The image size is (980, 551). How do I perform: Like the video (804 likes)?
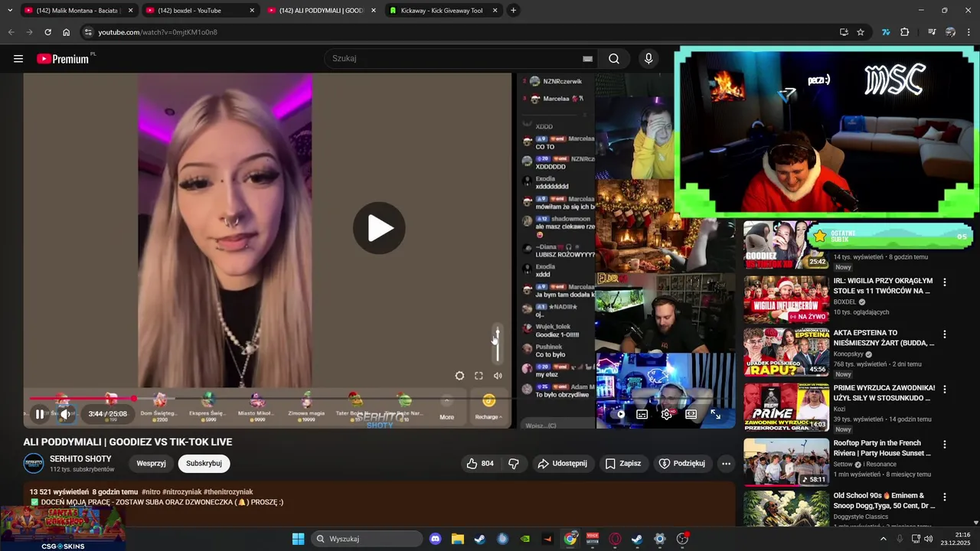click(480, 464)
